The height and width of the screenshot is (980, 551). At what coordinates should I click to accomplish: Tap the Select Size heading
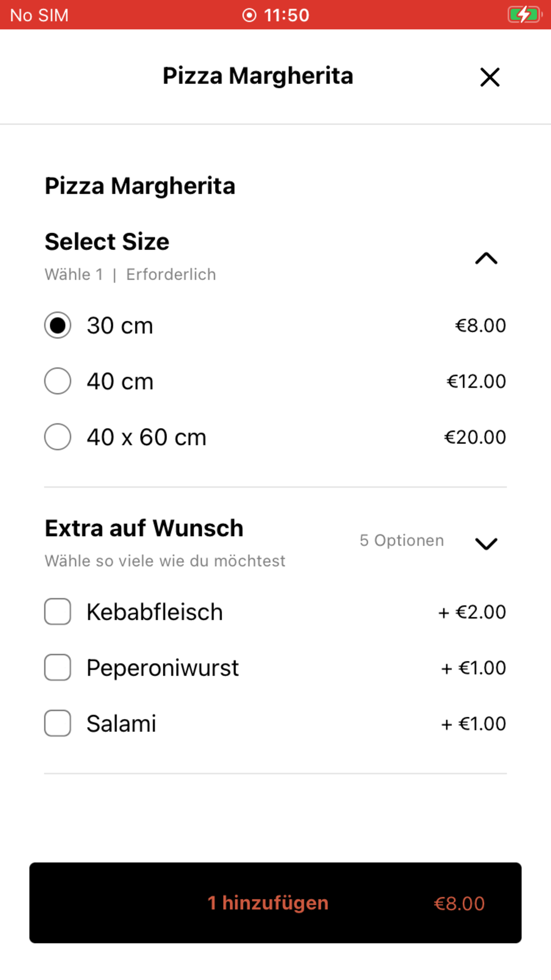pyautogui.click(x=107, y=242)
